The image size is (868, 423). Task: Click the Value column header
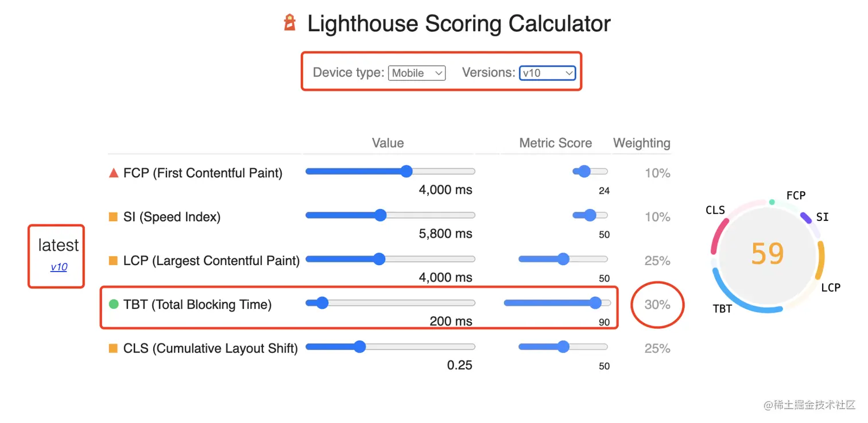pos(387,143)
